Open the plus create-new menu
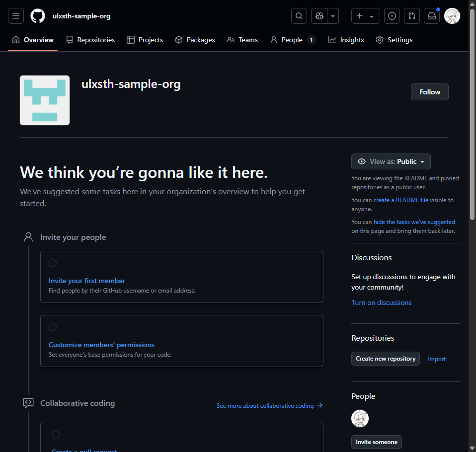 click(366, 16)
